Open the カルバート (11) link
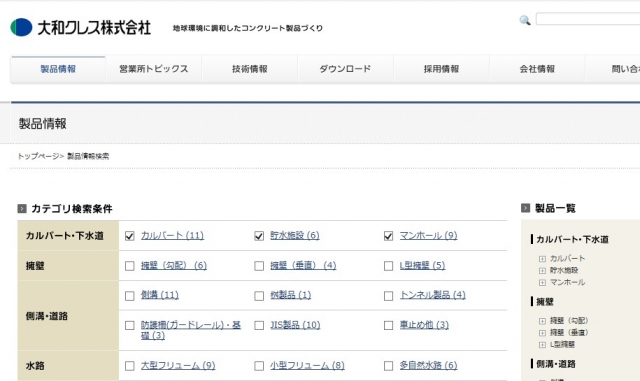640x381 pixels. [172, 236]
